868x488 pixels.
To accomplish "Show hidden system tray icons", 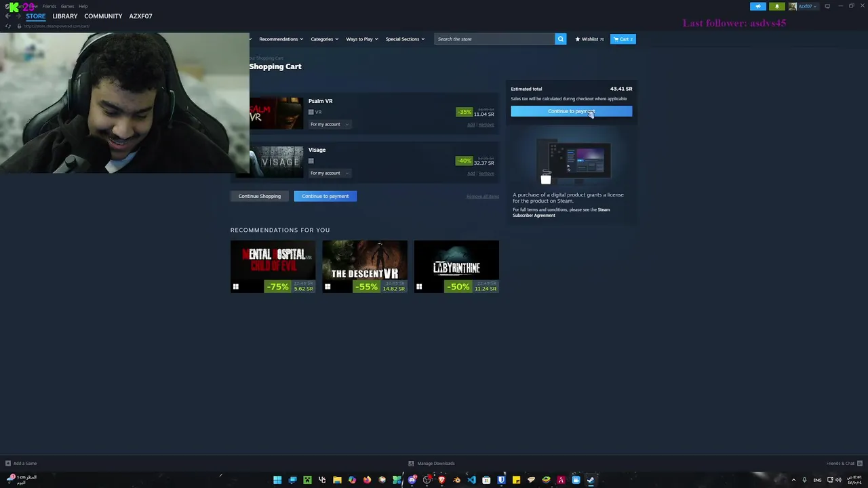I will point(793,480).
